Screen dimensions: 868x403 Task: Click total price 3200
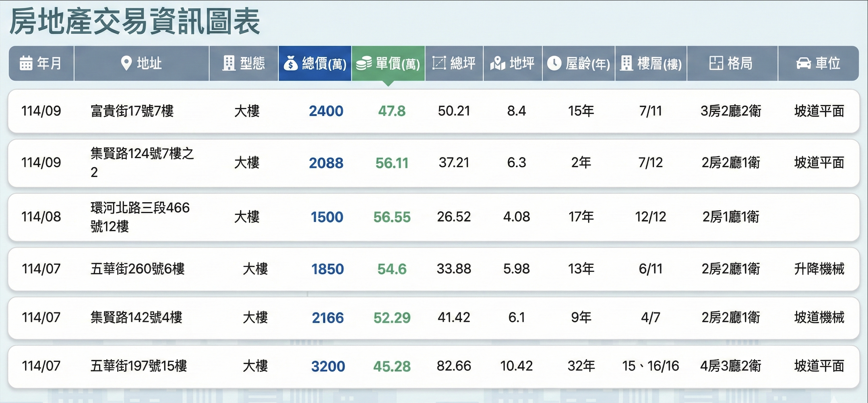pos(328,367)
